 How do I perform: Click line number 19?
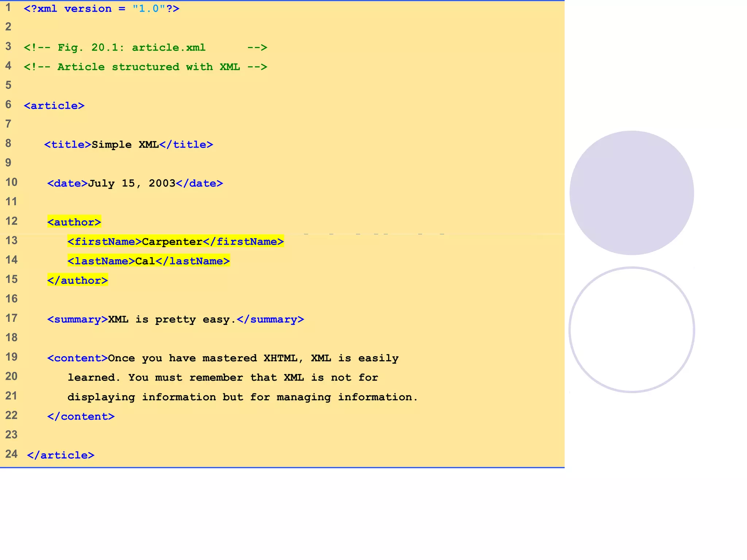click(11, 357)
